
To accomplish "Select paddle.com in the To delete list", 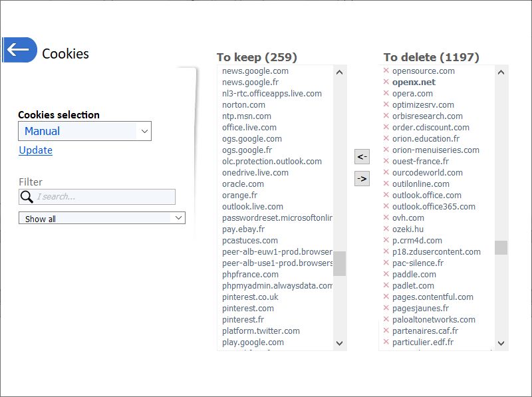I will pos(414,274).
